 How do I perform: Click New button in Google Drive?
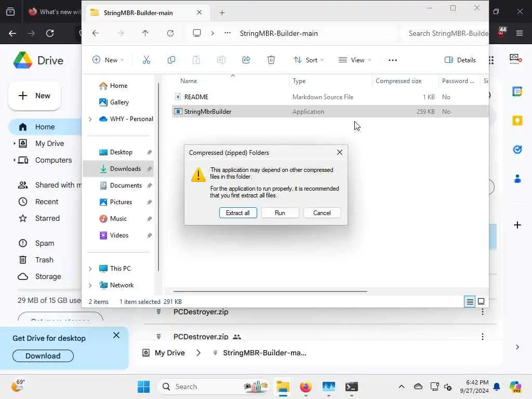click(34, 96)
